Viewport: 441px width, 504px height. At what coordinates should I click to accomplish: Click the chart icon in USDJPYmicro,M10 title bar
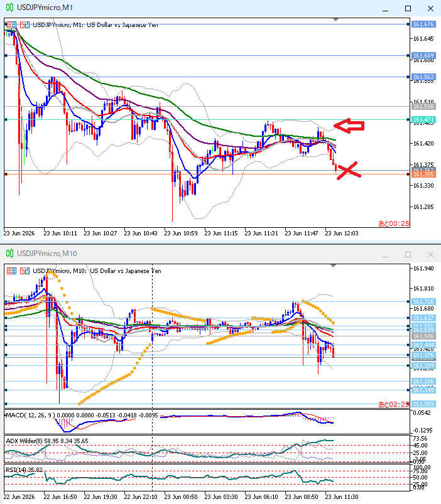pyautogui.click(x=9, y=254)
